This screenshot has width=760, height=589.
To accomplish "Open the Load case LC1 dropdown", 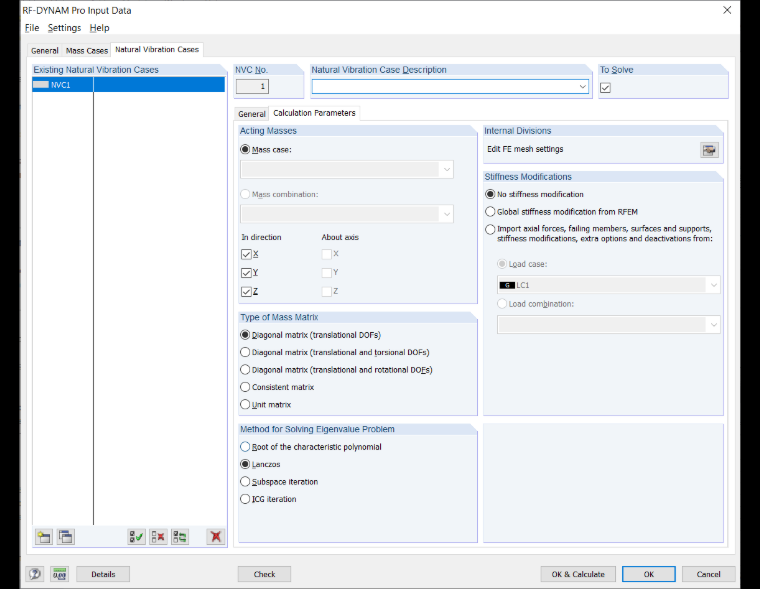I will pos(713,285).
